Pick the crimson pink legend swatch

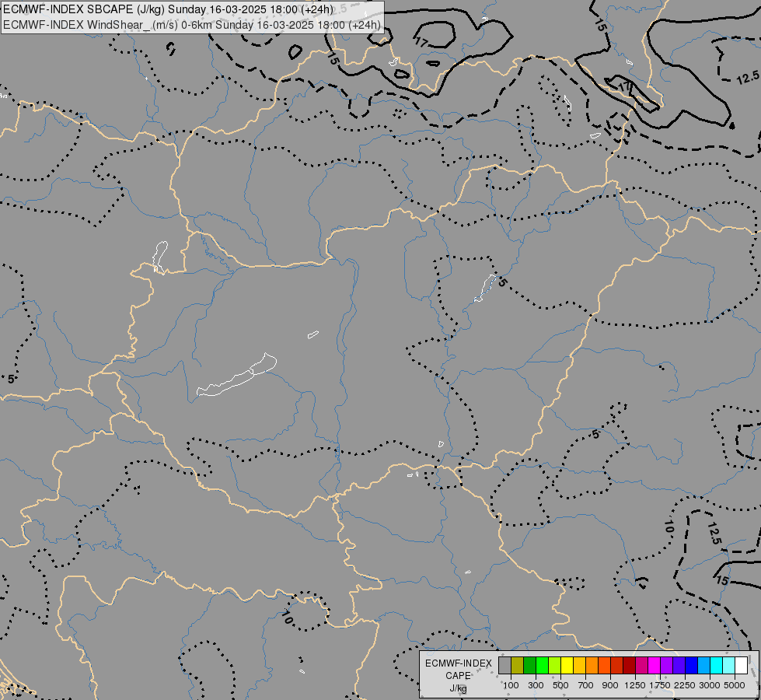click(642, 665)
